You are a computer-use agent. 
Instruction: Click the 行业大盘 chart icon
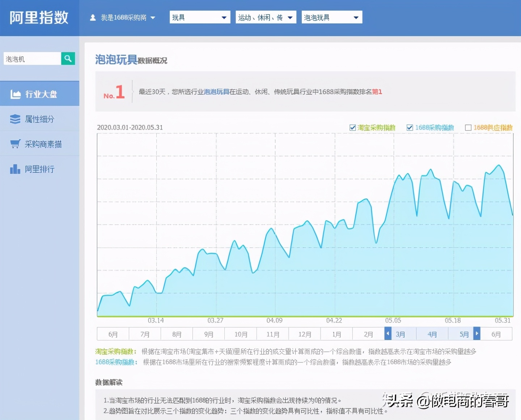(x=16, y=94)
